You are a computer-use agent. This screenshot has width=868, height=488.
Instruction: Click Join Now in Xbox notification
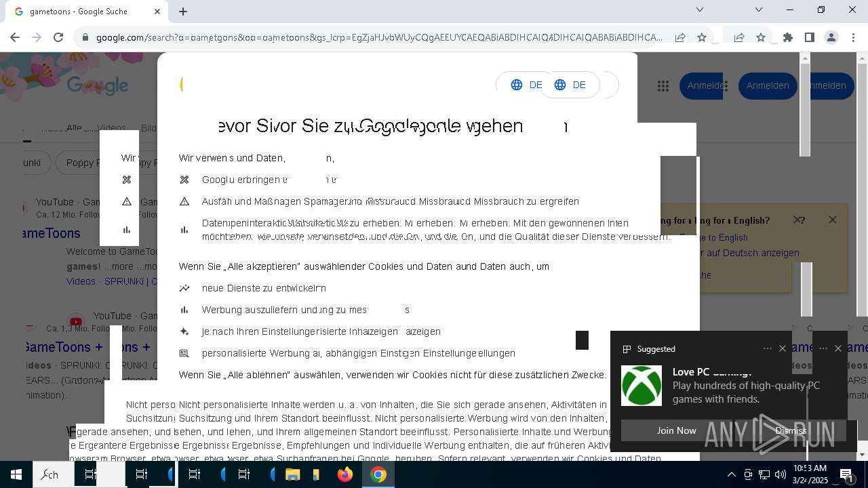pos(676,430)
